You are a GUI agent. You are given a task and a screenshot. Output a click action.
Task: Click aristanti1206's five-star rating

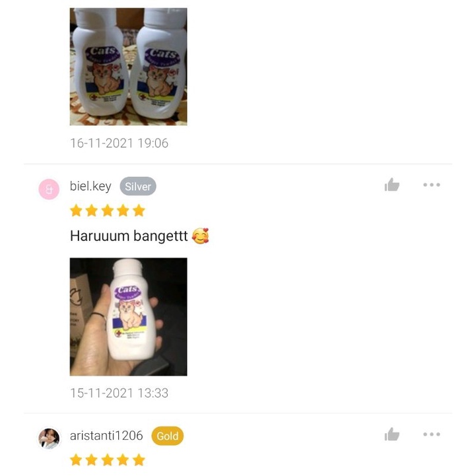[108, 460]
